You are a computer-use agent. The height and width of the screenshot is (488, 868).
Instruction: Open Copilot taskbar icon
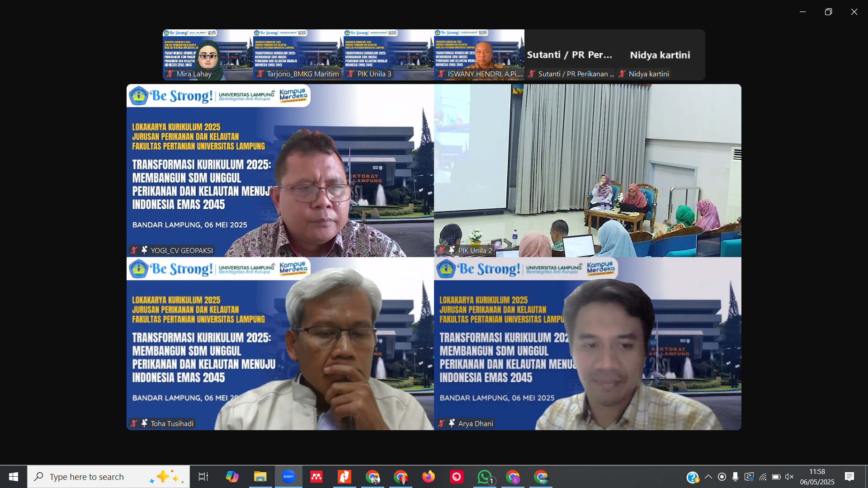pos(232,477)
